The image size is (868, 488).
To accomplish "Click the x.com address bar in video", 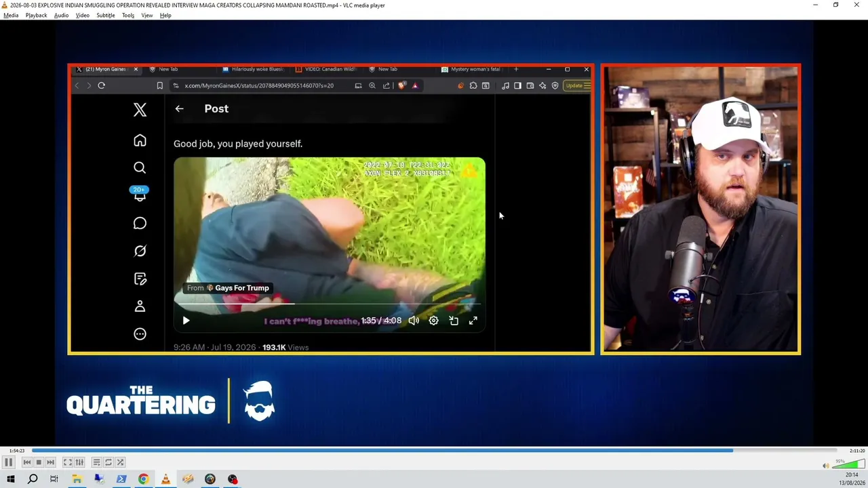I will tap(259, 85).
